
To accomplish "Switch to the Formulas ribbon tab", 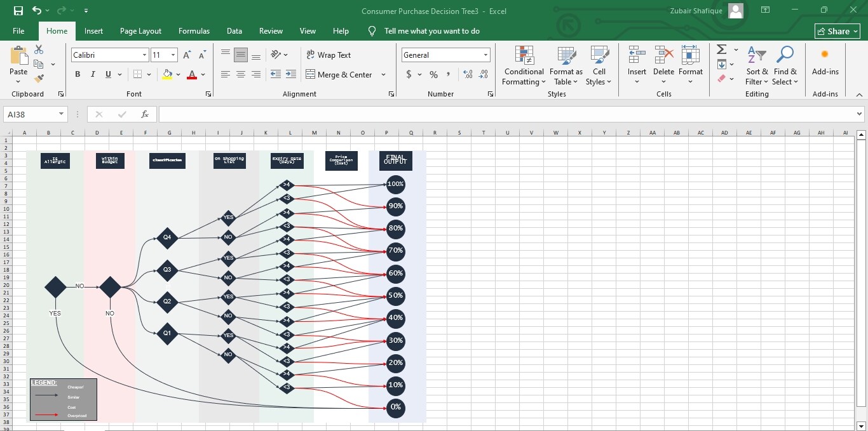I will (194, 30).
